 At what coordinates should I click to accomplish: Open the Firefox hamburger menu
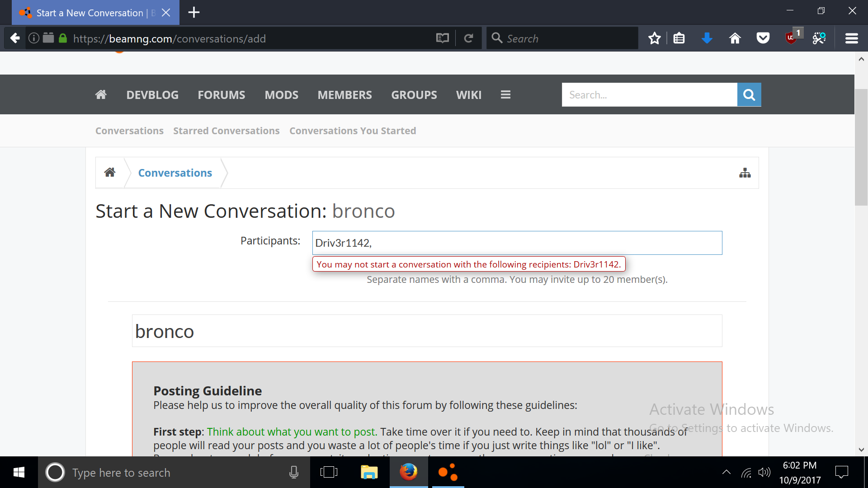click(x=852, y=38)
